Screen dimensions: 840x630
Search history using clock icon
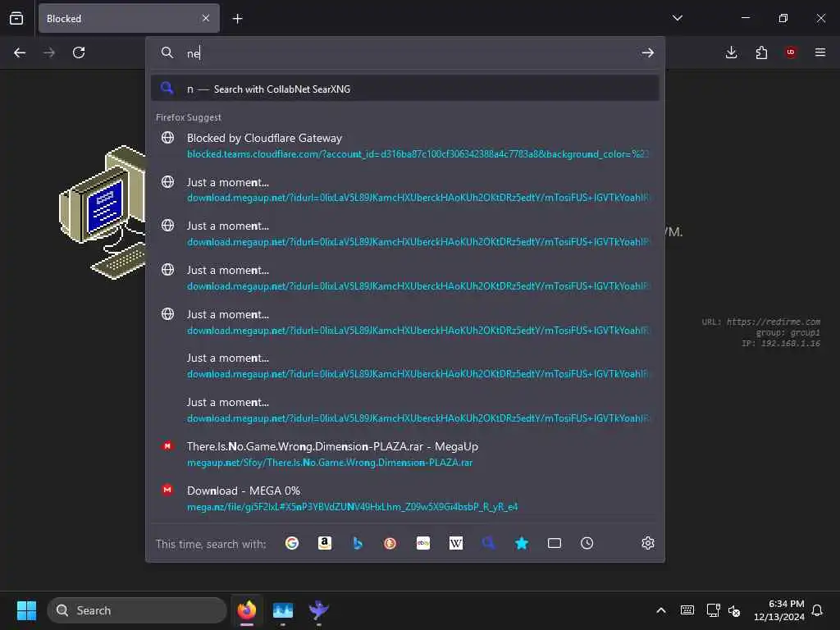click(x=587, y=543)
